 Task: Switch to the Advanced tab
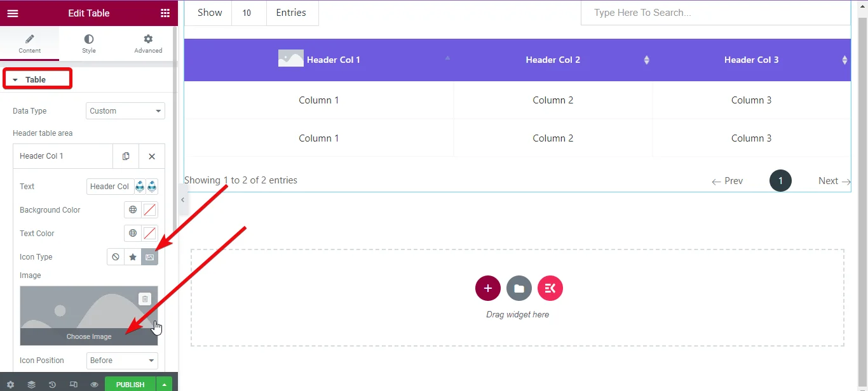click(x=148, y=44)
